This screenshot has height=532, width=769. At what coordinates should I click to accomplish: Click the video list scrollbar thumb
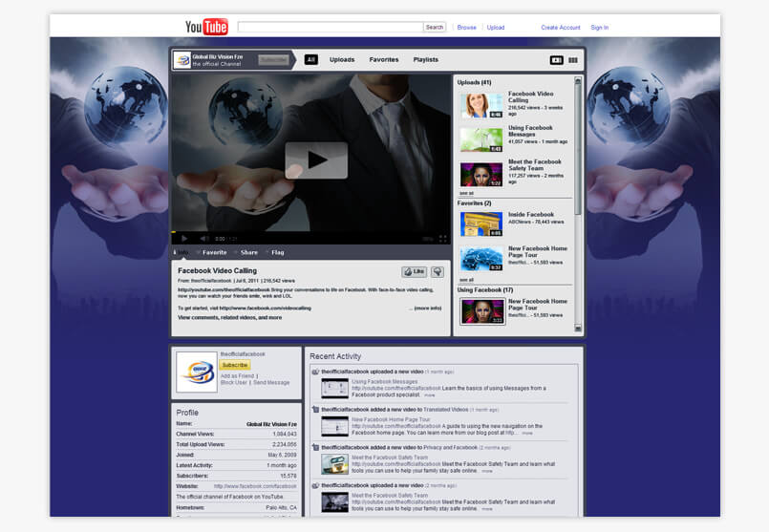pyautogui.click(x=578, y=150)
